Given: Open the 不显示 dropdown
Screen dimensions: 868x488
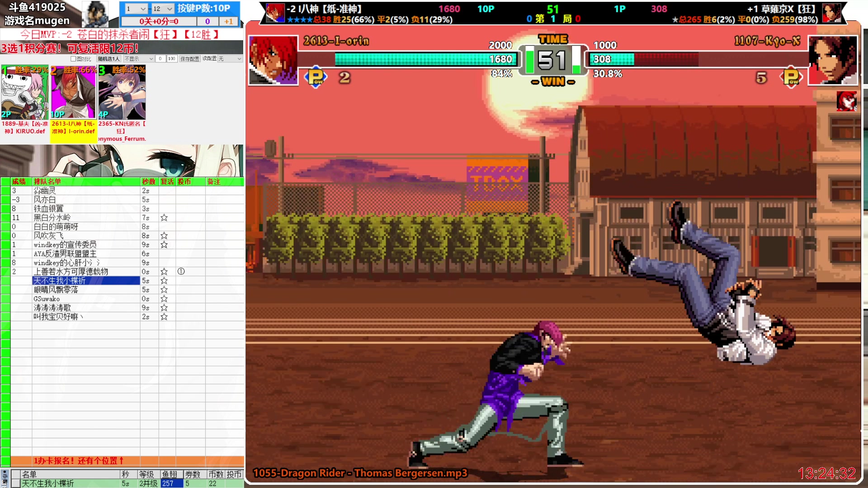Looking at the screenshot, I should coord(139,59).
